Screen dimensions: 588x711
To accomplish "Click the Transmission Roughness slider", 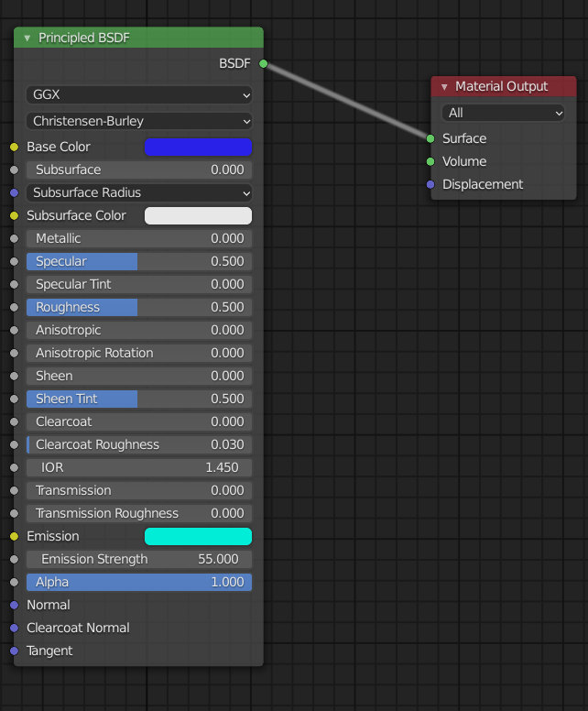I will click(x=139, y=513).
